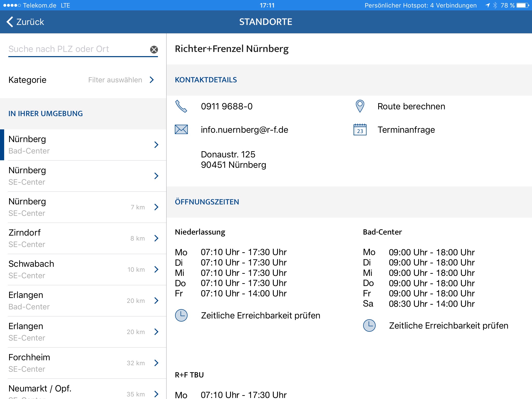Select Route berechnen
532x399 pixels.
[x=411, y=106]
